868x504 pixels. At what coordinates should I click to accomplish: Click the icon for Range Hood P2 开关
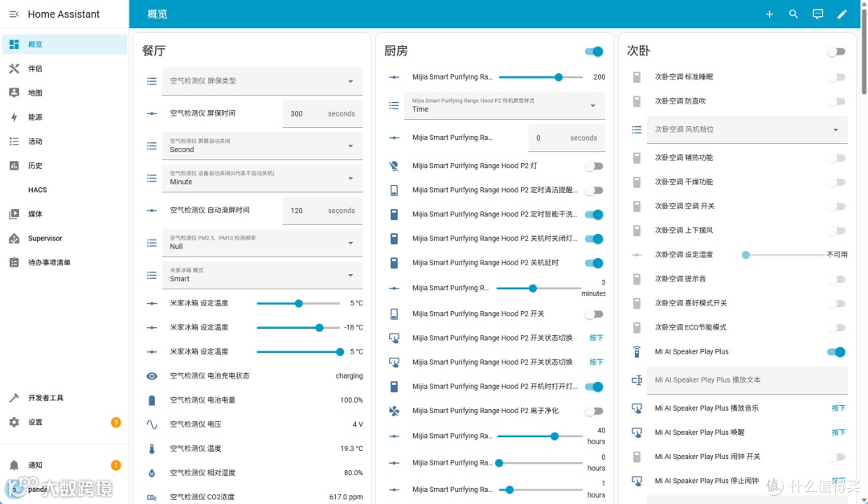[x=394, y=314]
